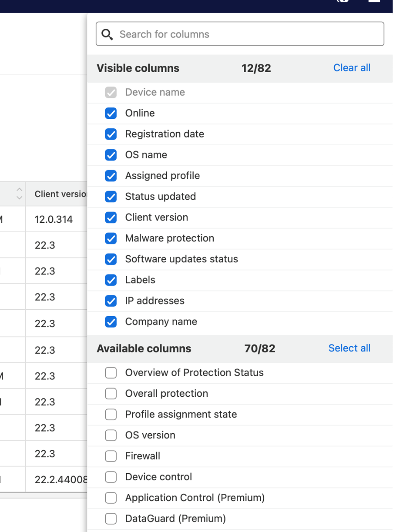Enable Overview of Protection Status column
This screenshot has width=393, height=532.
tap(111, 373)
